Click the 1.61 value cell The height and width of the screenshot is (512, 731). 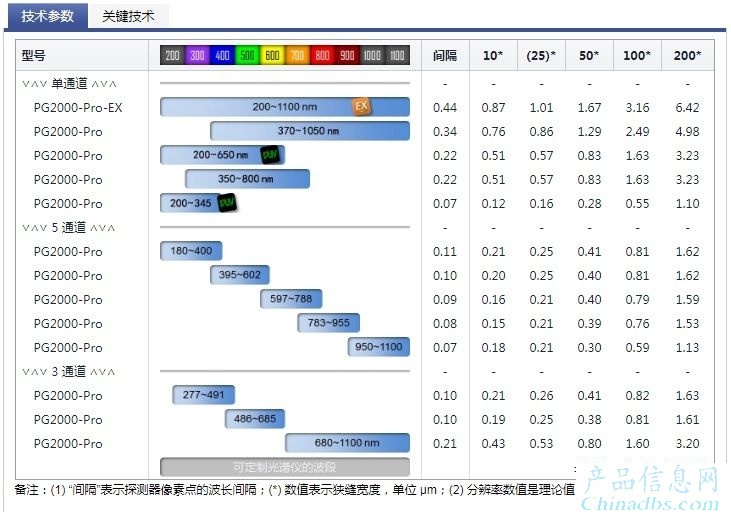tap(688, 420)
